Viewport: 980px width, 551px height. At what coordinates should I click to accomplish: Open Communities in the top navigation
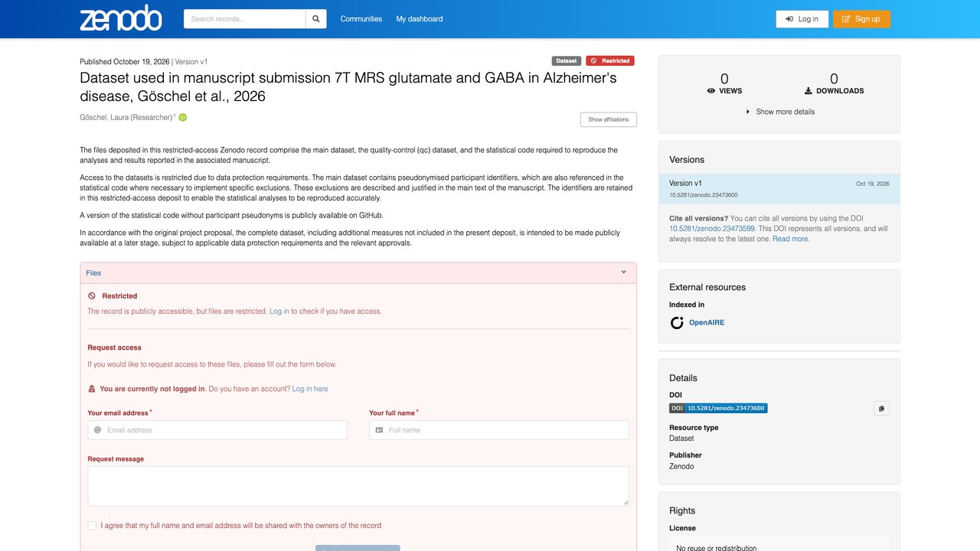[361, 19]
